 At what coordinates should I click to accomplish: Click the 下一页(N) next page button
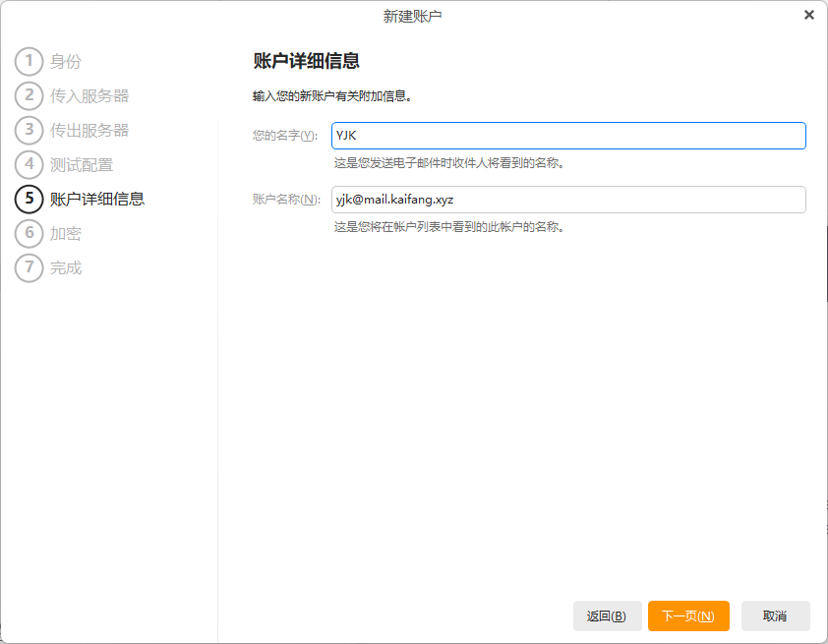(688, 615)
